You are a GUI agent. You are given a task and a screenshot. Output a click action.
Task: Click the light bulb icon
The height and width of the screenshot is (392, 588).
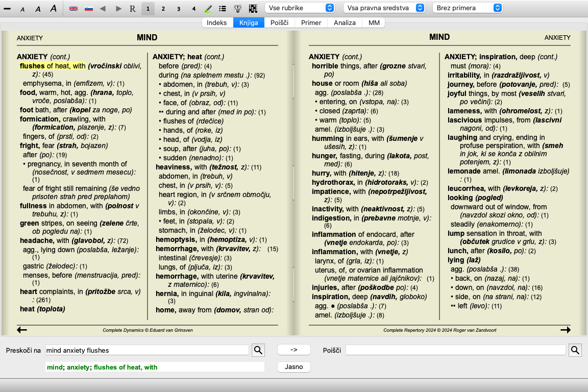point(238,9)
